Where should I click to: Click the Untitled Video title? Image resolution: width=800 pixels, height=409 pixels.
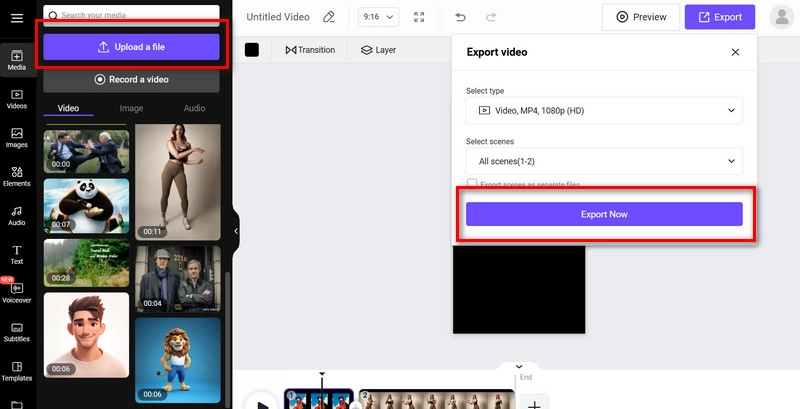point(278,17)
